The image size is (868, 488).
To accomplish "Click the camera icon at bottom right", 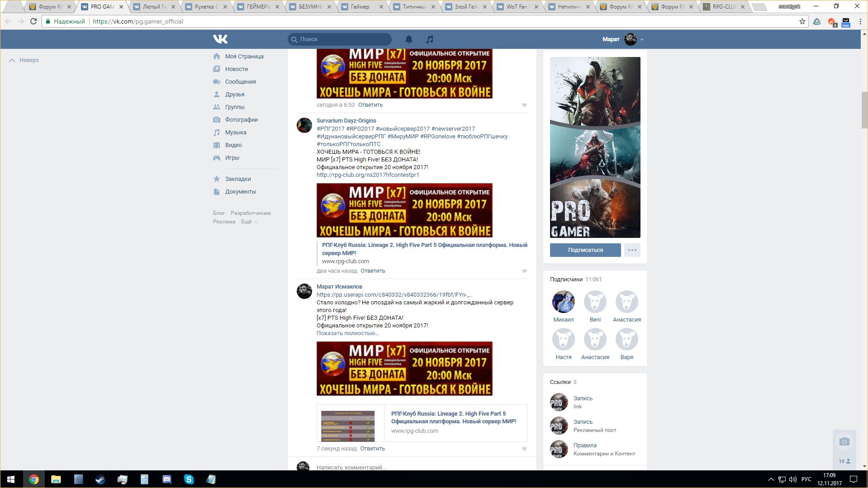I will pyautogui.click(x=844, y=442).
